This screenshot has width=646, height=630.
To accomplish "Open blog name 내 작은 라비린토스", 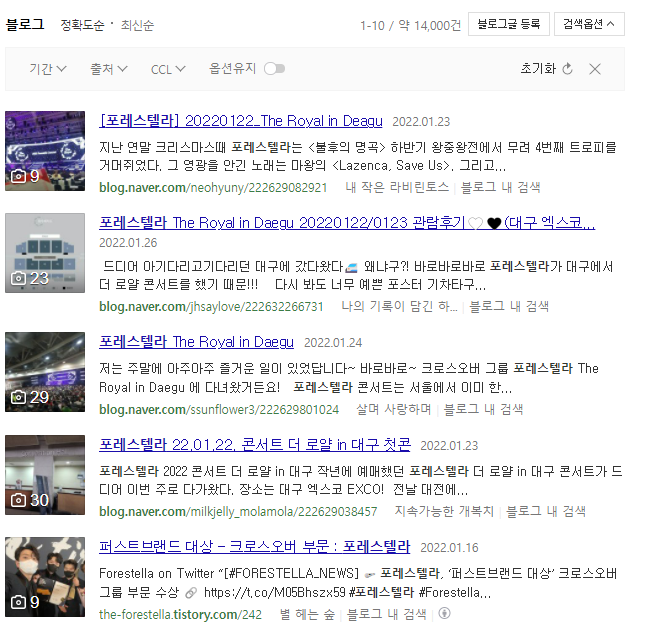I will pos(397,187).
